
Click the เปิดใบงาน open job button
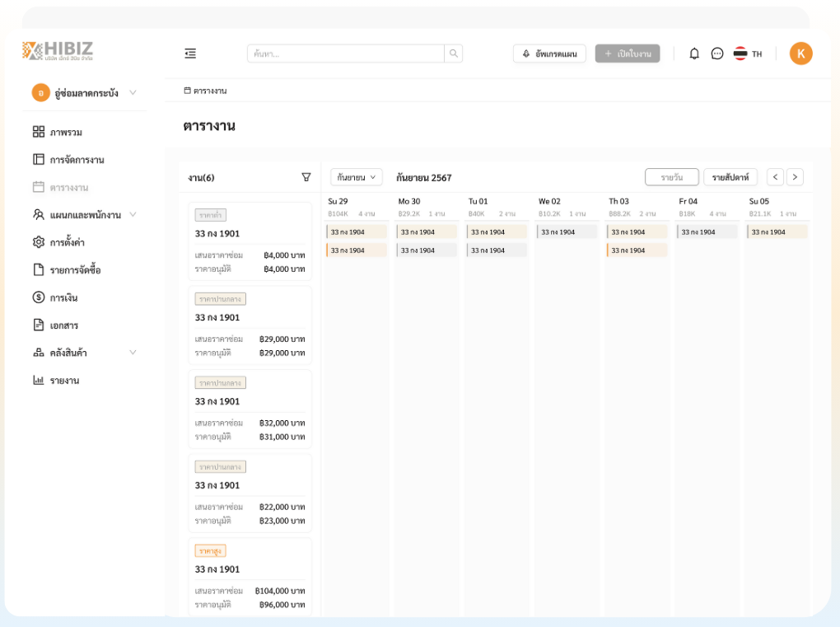(x=628, y=54)
